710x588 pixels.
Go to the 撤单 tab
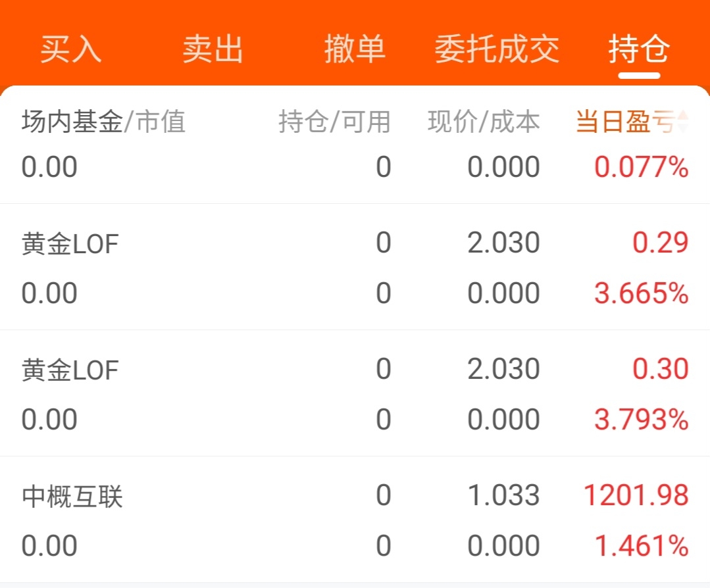355,50
